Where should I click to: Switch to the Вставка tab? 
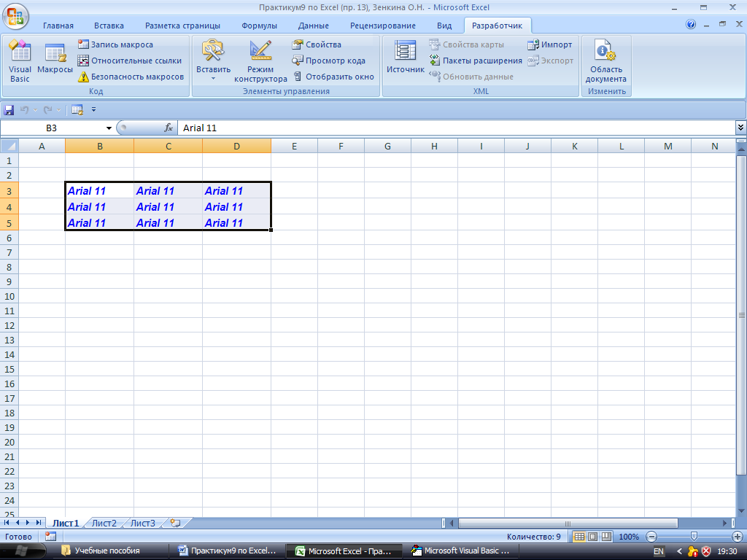[109, 26]
